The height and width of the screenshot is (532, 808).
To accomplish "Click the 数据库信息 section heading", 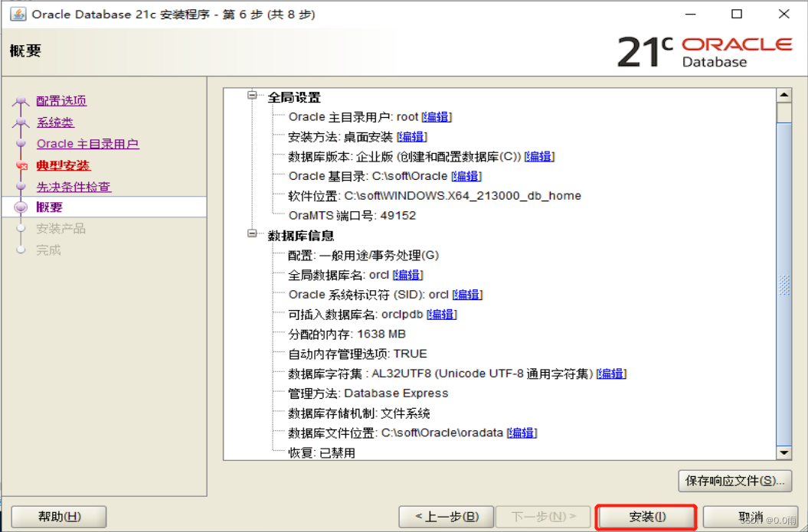I will 301,236.
